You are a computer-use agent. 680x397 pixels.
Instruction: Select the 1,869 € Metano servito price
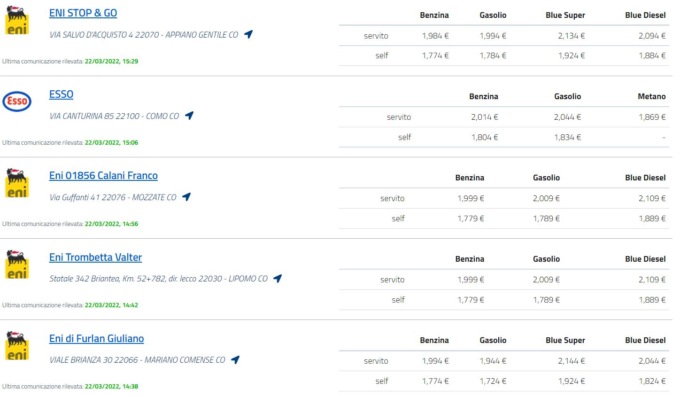pos(652,117)
